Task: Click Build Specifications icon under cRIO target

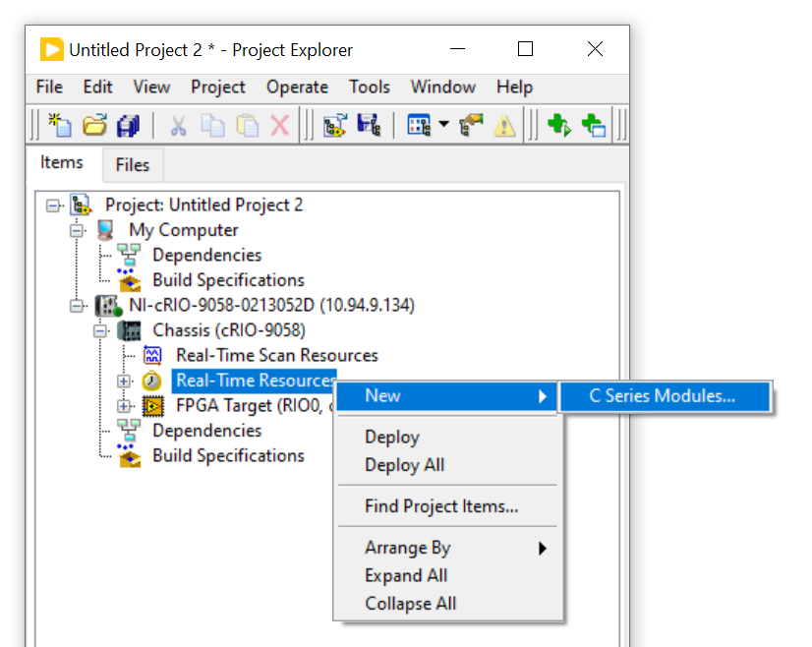Action: 129,455
